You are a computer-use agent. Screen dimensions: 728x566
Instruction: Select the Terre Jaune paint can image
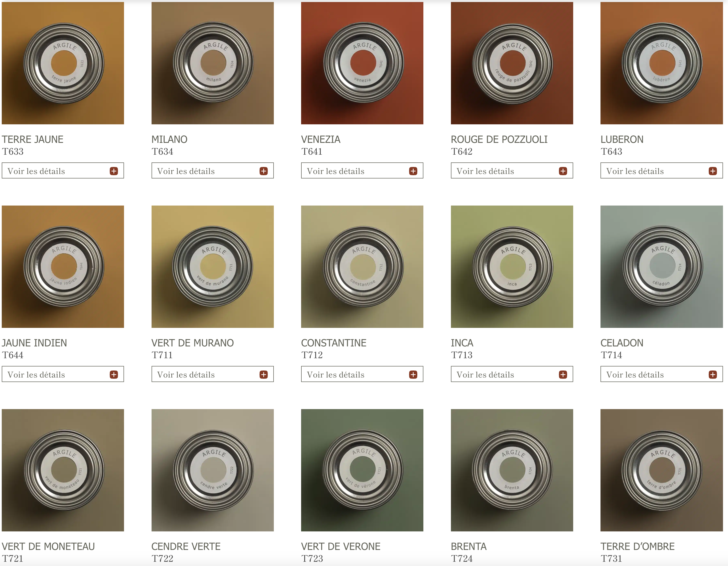pos(63,63)
